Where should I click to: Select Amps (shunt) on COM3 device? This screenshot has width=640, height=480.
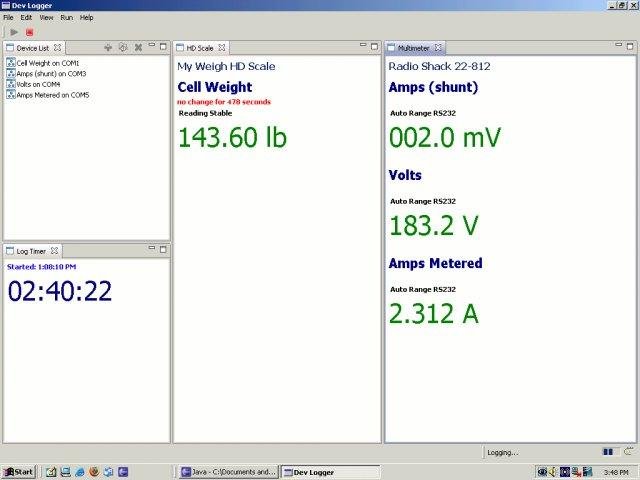coord(51,74)
